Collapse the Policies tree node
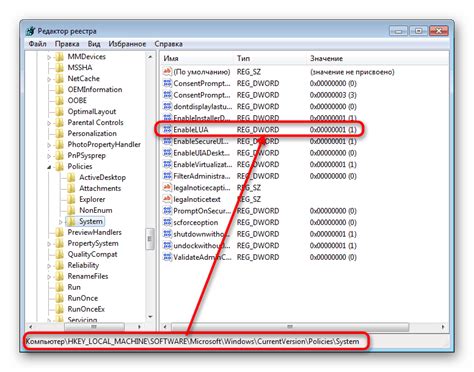 [49, 167]
